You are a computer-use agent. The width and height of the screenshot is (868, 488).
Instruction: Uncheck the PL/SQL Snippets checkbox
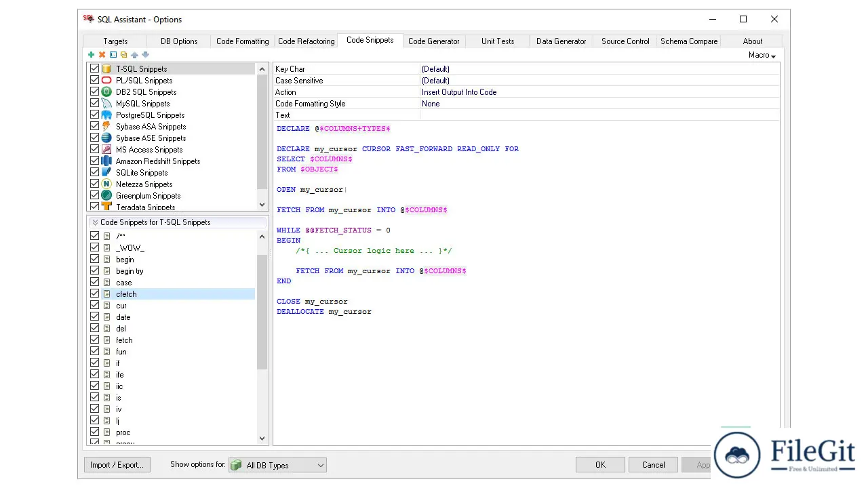[x=95, y=81]
